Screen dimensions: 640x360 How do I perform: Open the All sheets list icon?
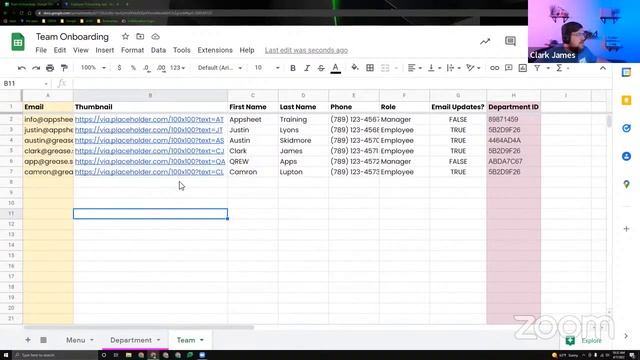[x=43, y=340]
